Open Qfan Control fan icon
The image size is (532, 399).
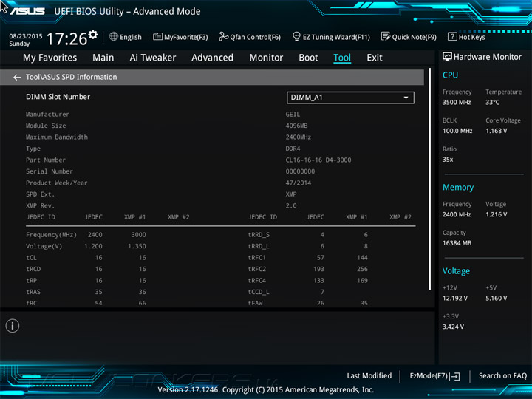tap(223, 36)
